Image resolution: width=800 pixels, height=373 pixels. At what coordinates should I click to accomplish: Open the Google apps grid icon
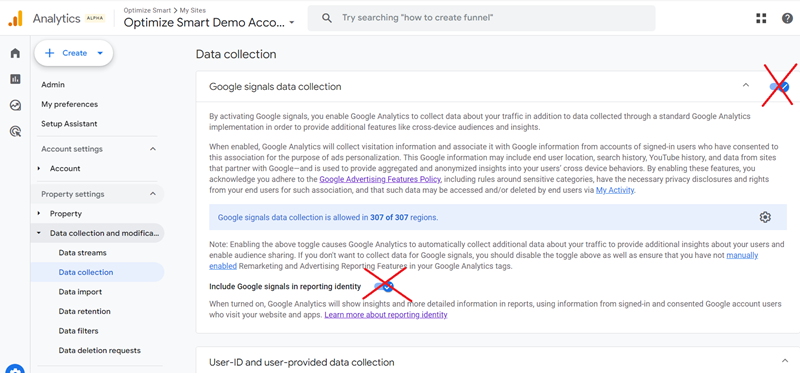click(x=761, y=18)
